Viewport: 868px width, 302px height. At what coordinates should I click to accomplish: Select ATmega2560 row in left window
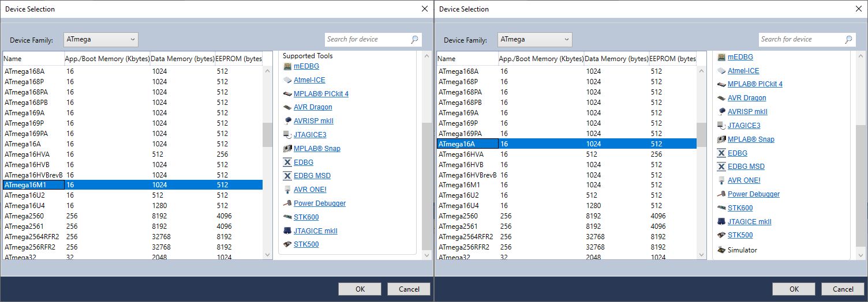[x=133, y=216]
